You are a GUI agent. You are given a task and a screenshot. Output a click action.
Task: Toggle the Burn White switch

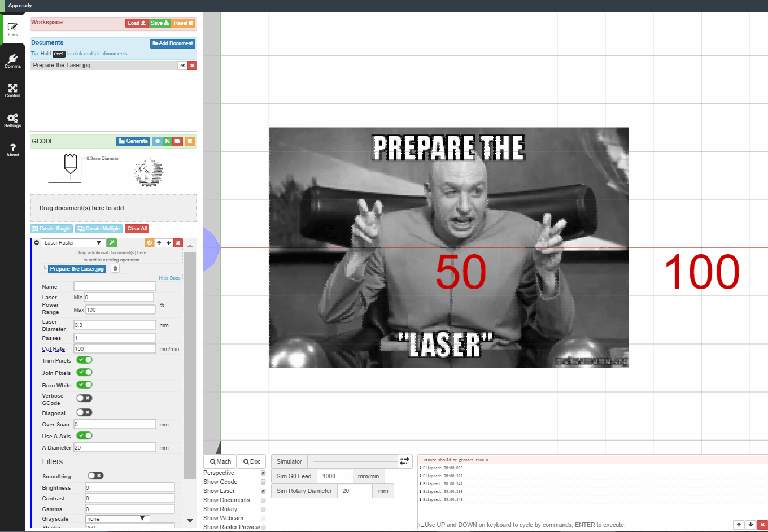tap(84, 385)
